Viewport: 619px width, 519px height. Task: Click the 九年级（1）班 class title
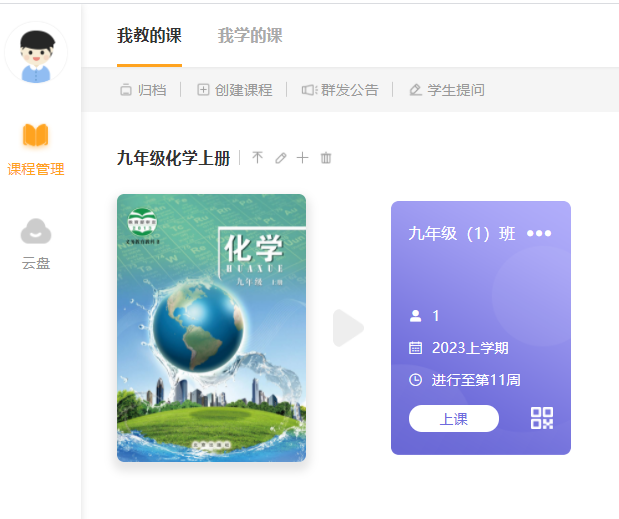[x=462, y=234]
